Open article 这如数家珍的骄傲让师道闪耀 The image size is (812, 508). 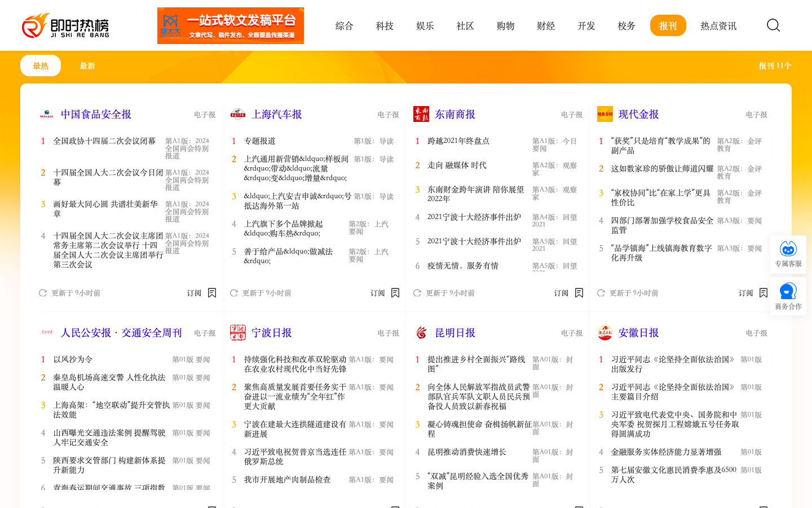coord(663,169)
